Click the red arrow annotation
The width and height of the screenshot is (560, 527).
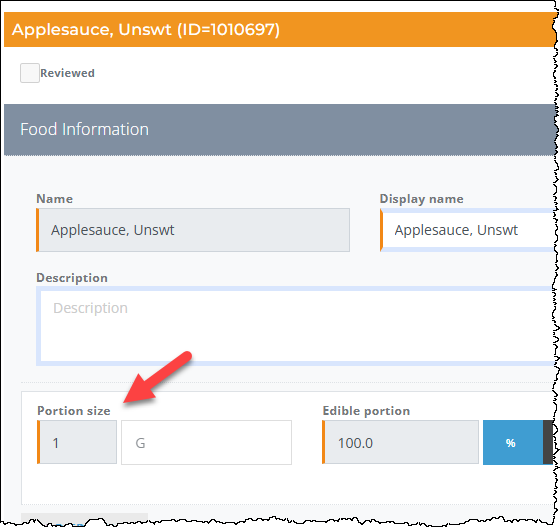coord(157,377)
